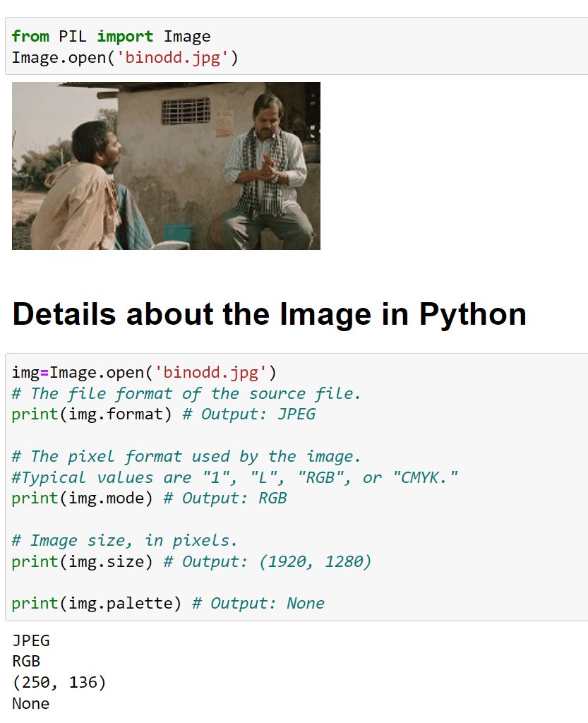Click the RGB output line

pyautogui.click(x=26, y=661)
